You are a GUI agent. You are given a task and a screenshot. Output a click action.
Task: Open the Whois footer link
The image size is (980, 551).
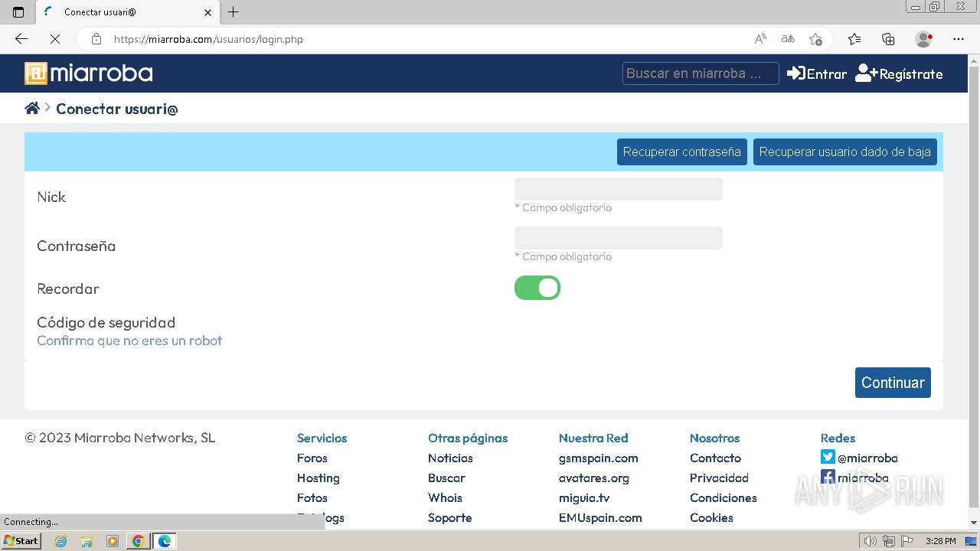pos(445,497)
